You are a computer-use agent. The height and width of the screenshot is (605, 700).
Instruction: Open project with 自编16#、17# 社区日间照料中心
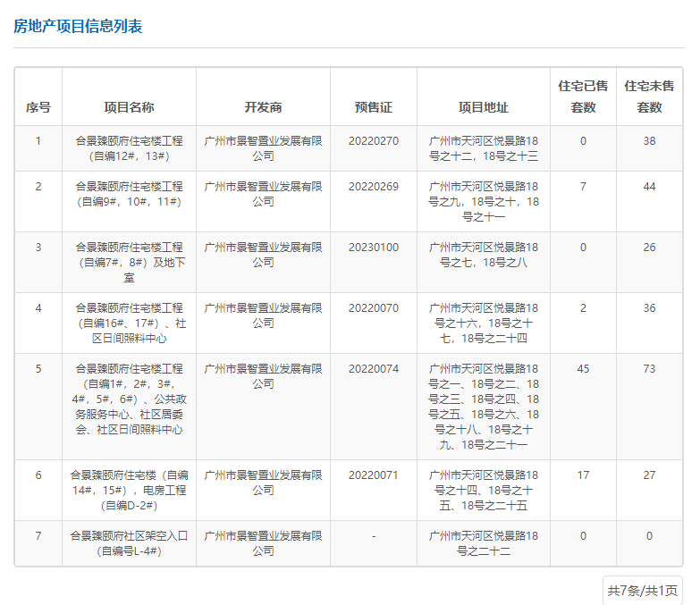pyautogui.click(x=129, y=323)
